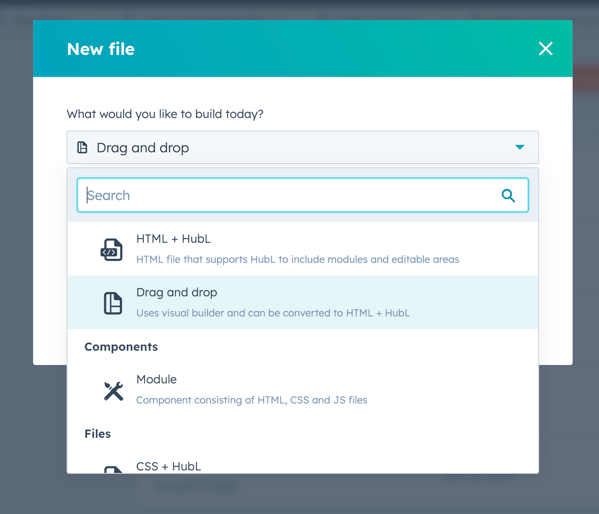599x514 pixels.
Task: Click the HTML + HubL code file icon
Action: [x=112, y=250]
